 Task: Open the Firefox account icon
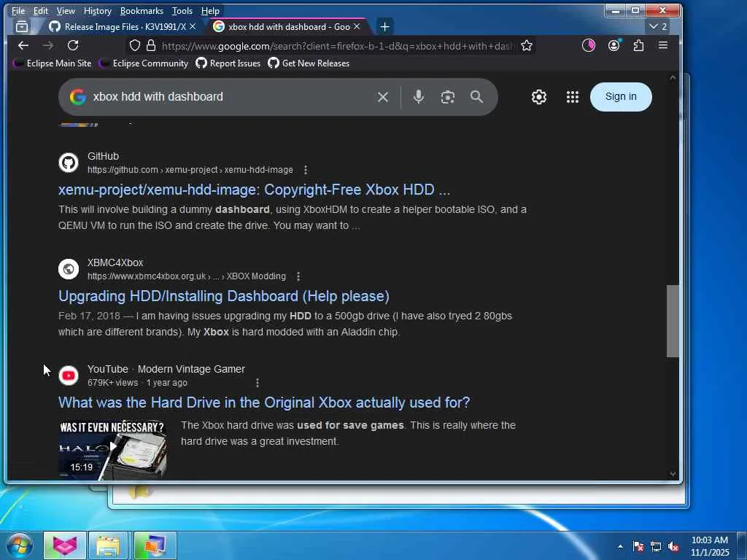pyautogui.click(x=614, y=45)
